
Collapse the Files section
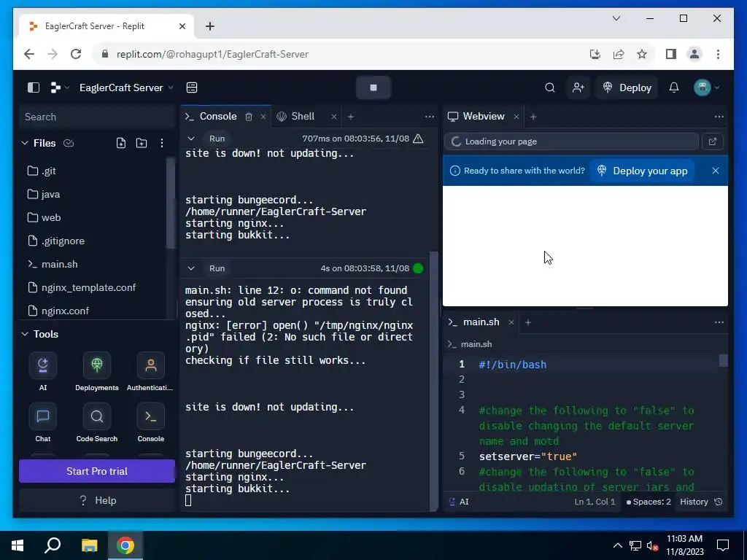click(x=25, y=143)
